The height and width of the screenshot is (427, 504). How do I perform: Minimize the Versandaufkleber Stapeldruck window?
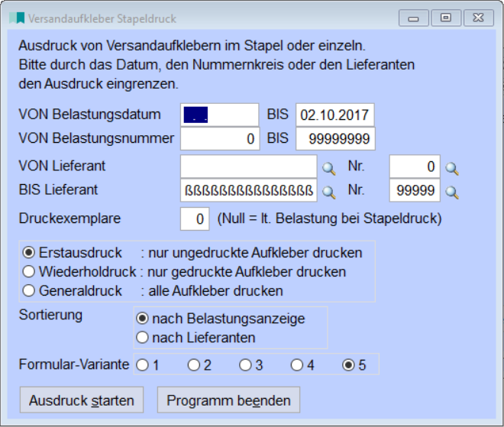tap(413, 18)
